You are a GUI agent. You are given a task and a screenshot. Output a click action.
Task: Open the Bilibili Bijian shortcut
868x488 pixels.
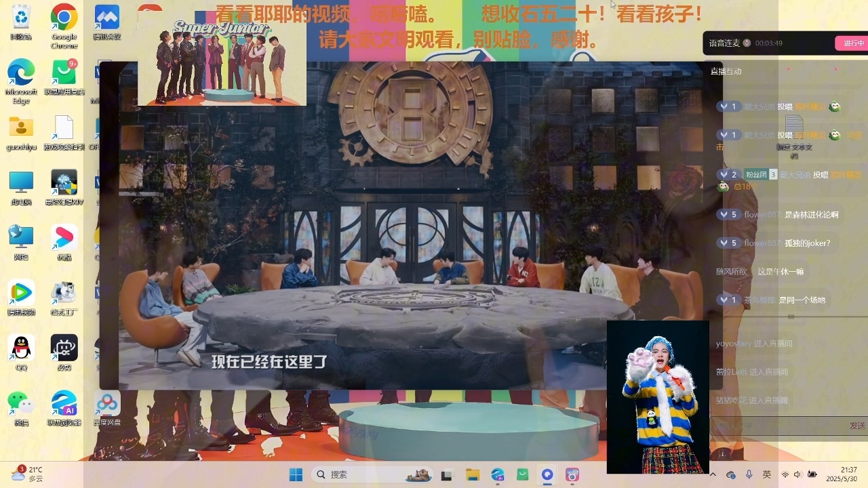(64, 353)
